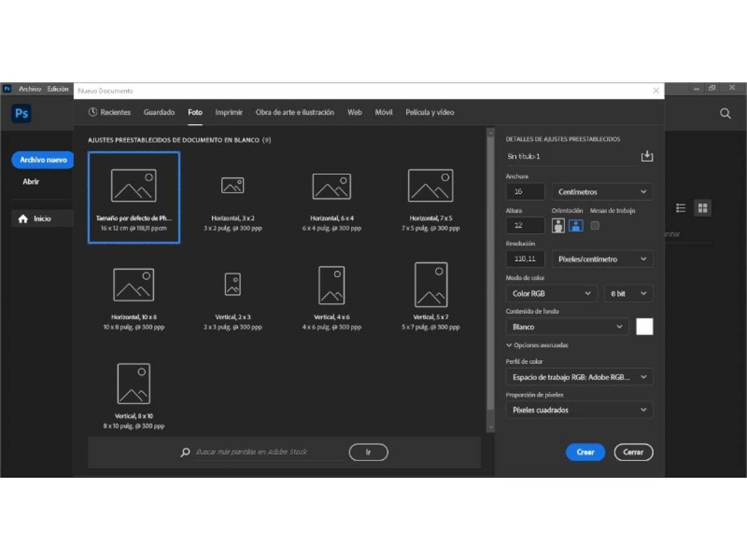The height and width of the screenshot is (560, 747).
Task: Switch to the Imprimir tab
Action: click(229, 112)
